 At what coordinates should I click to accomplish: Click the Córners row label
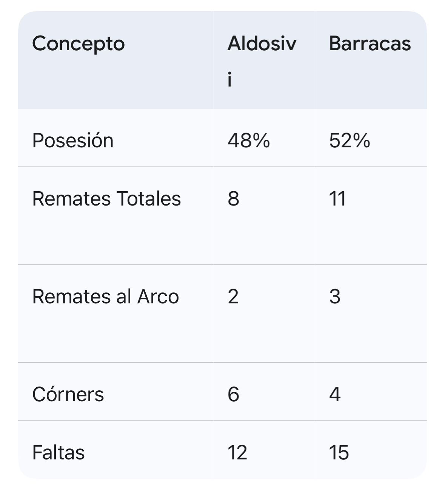pyautogui.click(x=68, y=394)
